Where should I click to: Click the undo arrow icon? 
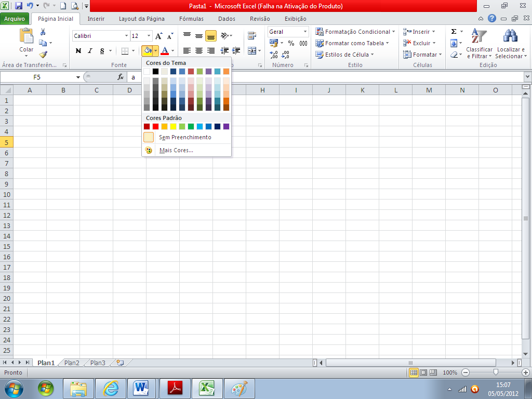30,6
